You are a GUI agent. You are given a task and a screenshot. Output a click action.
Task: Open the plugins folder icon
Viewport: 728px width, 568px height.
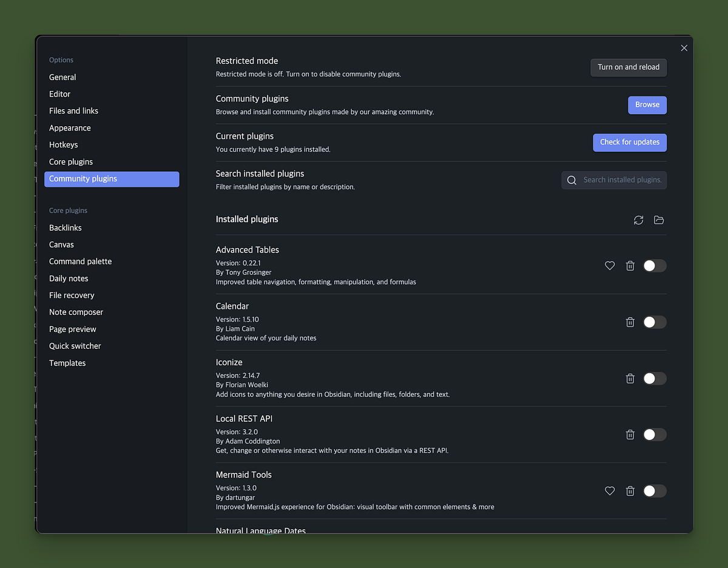coord(659,220)
